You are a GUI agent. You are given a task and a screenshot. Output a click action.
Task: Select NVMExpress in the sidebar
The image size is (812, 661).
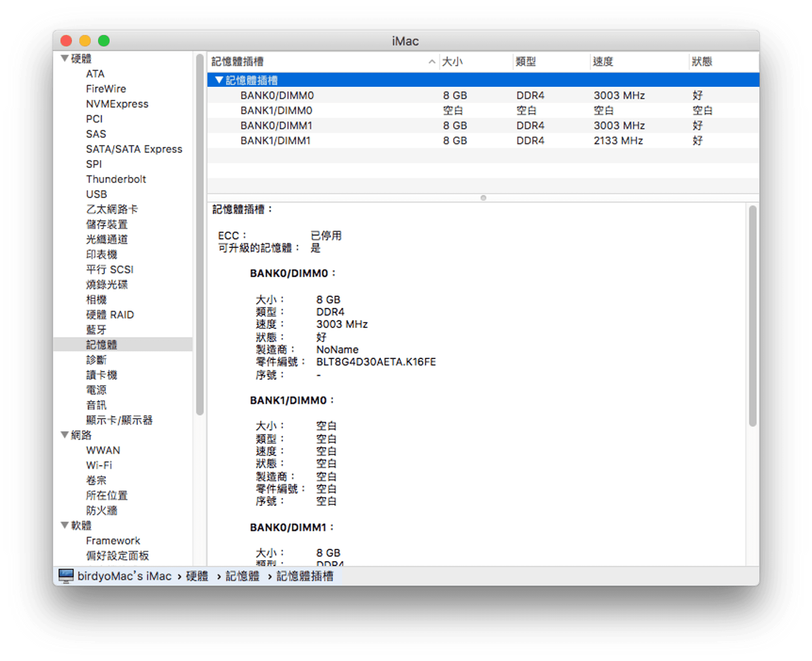click(117, 104)
